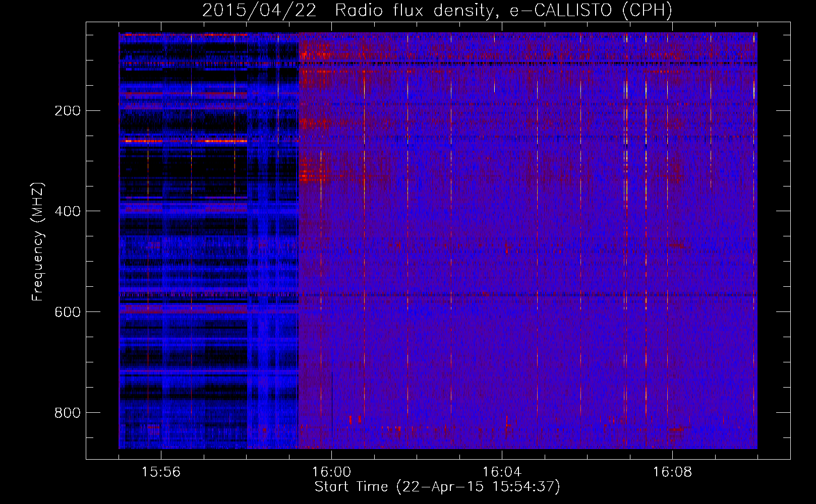Screen dimensions: 816x504
Task: Click the 15:56 time tick label
Action: (x=161, y=472)
